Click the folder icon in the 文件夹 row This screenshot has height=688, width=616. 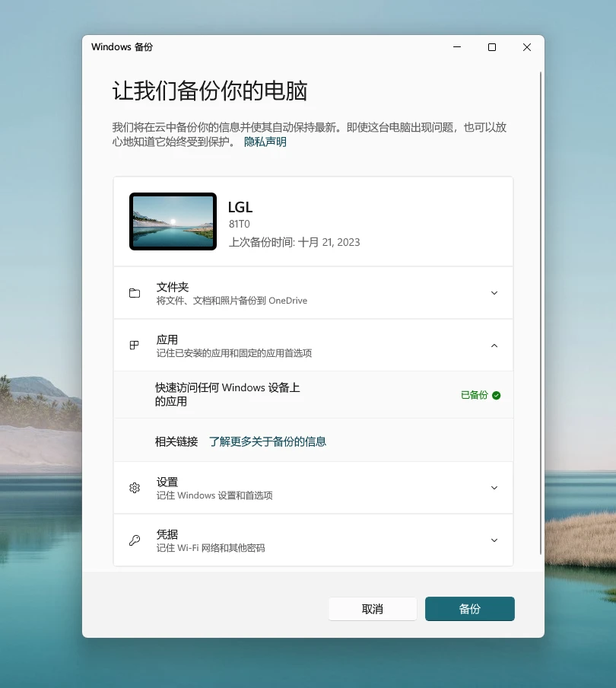point(135,293)
